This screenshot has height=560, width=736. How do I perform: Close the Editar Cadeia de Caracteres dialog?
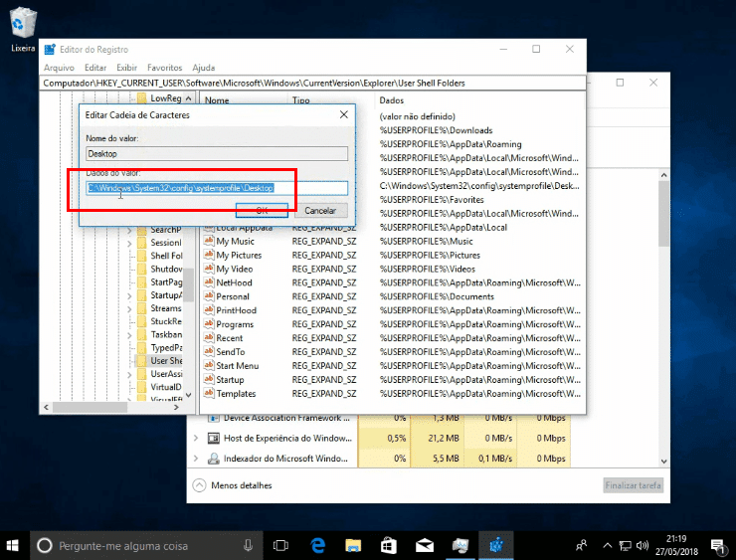pyautogui.click(x=343, y=114)
